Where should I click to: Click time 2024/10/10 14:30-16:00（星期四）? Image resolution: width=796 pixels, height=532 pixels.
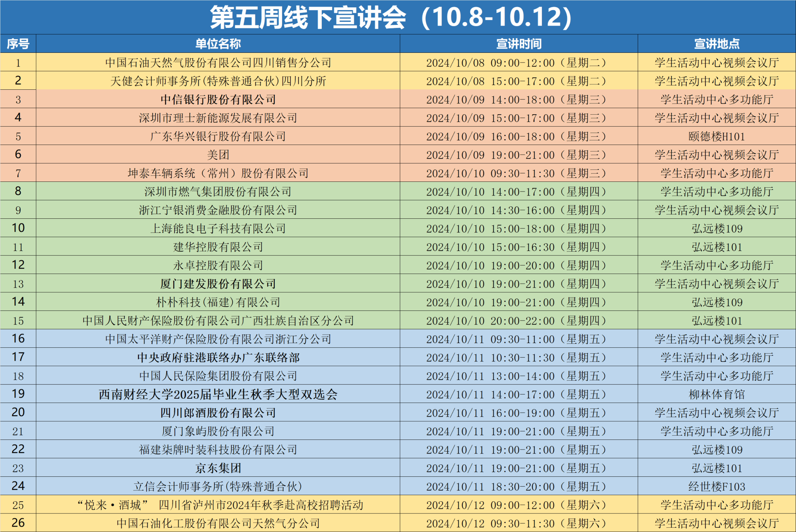coord(519,210)
